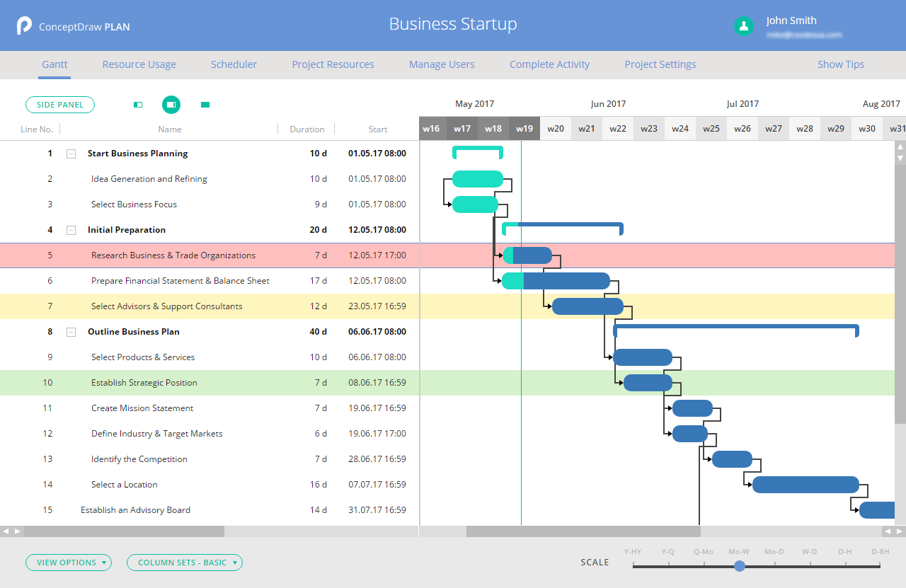Click the Gantt chart scroll-right arrow

pyautogui.click(x=900, y=531)
